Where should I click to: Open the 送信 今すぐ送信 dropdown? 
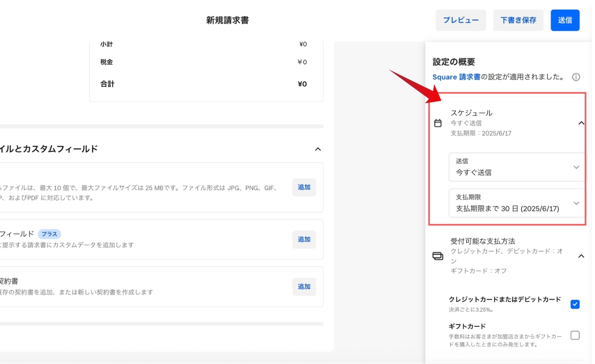(x=517, y=167)
